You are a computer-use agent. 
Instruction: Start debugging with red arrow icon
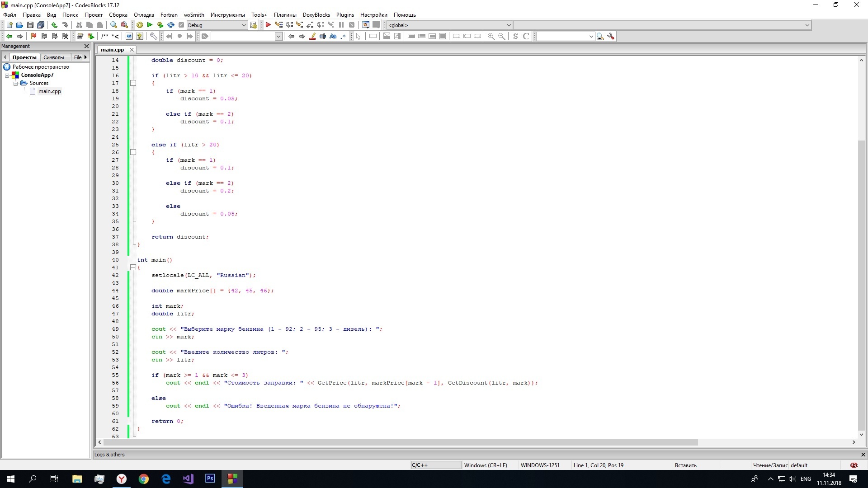tap(268, 25)
